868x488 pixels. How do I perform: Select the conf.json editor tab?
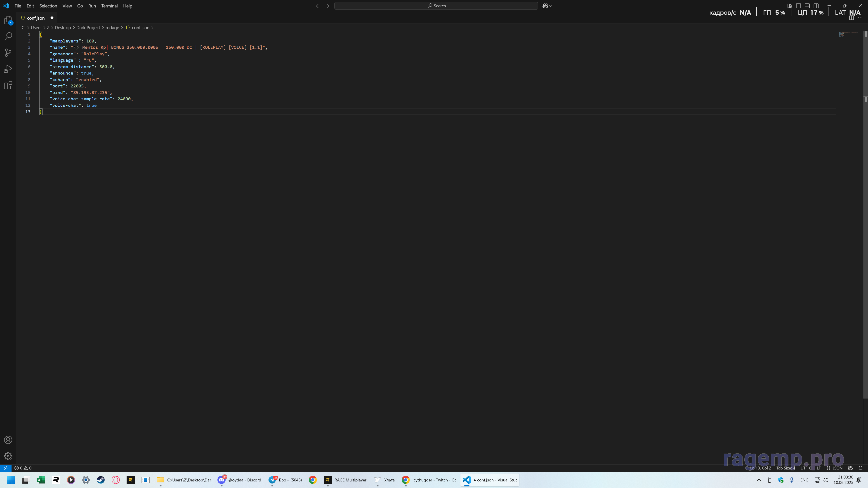tap(36, 18)
